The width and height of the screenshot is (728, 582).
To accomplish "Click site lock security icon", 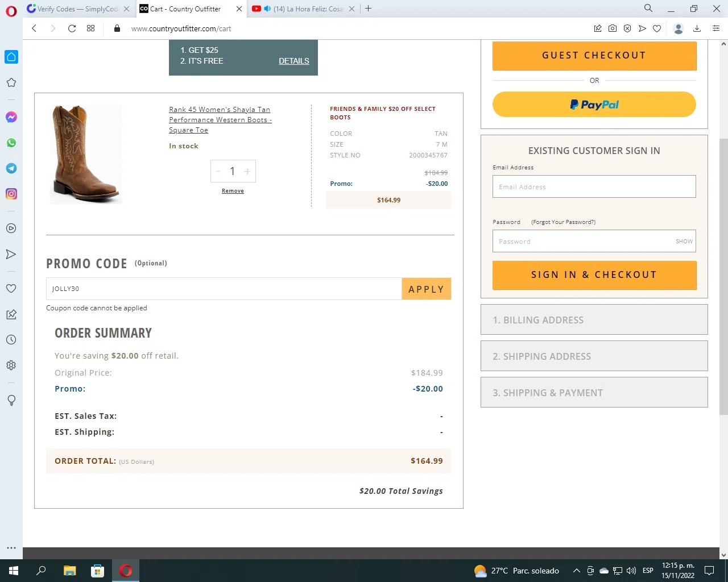I will click(117, 28).
